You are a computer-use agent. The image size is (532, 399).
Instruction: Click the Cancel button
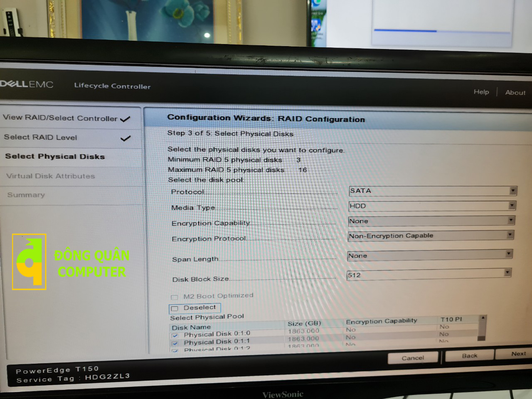click(413, 357)
